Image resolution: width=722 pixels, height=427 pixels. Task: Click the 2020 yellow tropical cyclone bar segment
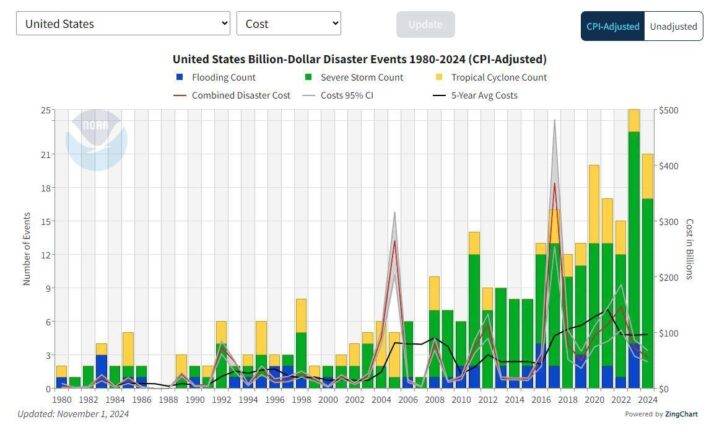(x=594, y=204)
